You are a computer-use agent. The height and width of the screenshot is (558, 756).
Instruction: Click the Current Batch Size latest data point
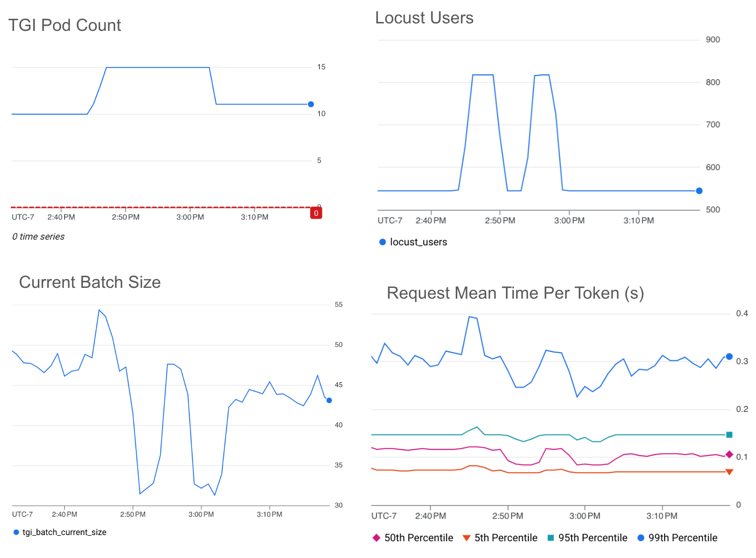[329, 401]
